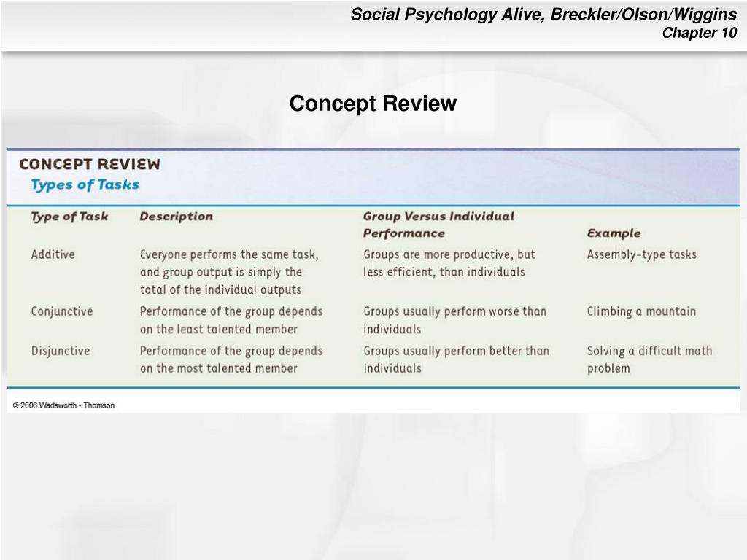Click the 'depends on the least talented member' description
747x560 pixels.
pos(231,320)
